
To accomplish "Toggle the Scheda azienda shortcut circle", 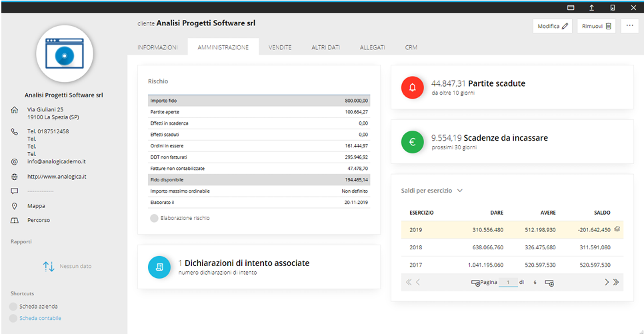I will (x=13, y=307).
